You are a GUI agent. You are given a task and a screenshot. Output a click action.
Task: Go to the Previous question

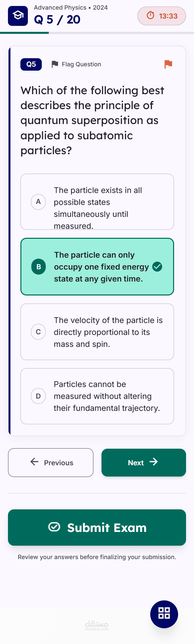(x=51, y=463)
